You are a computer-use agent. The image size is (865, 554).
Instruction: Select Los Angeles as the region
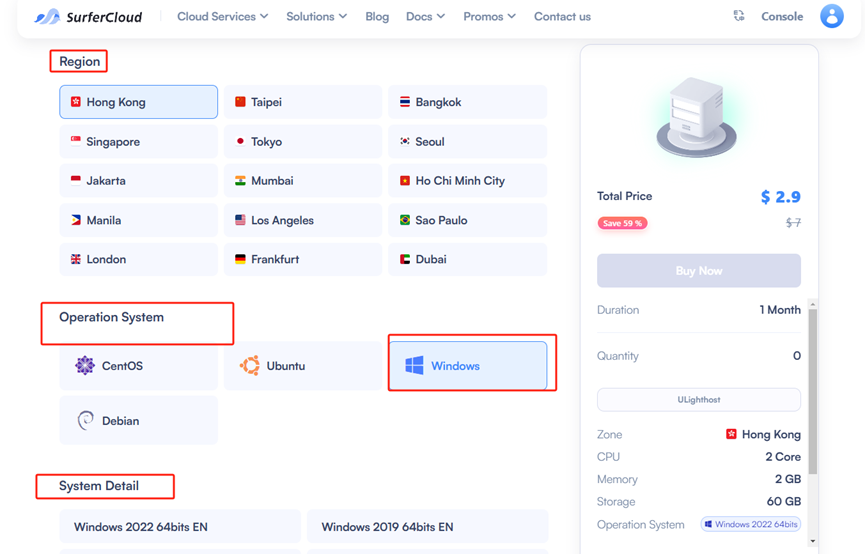[x=303, y=220]
